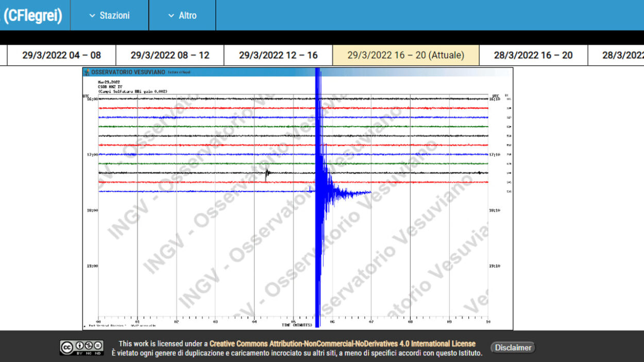Click the TIME (MINUTES) axis label
The width and height of the screenshot is (644, 362).
click(x=297, y=325)
